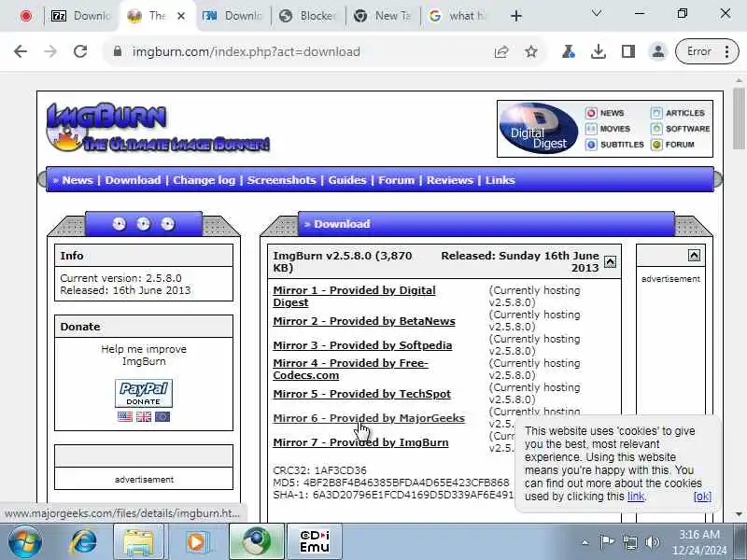Click the Digital Digest logo
This screenshot has width=747, height=560.
(539, 128)
